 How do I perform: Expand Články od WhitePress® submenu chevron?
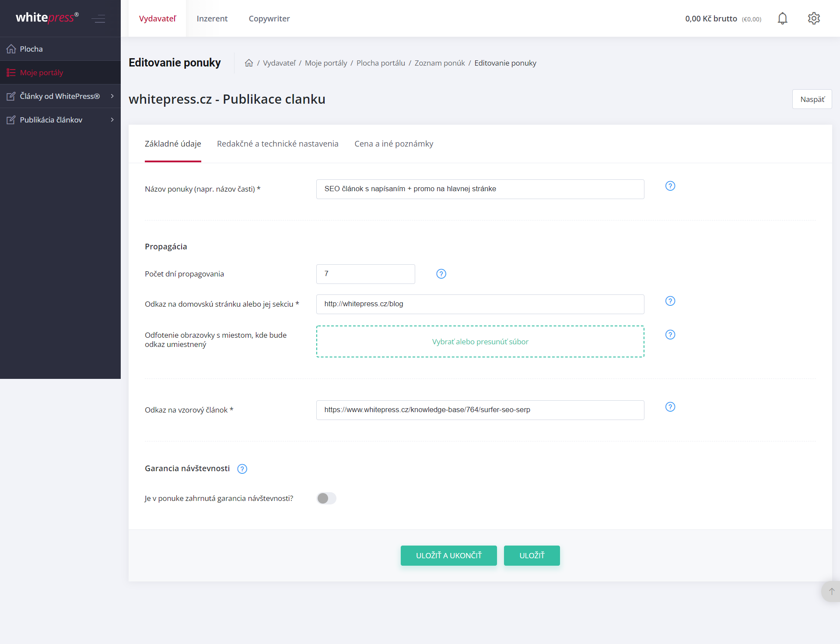112,96
